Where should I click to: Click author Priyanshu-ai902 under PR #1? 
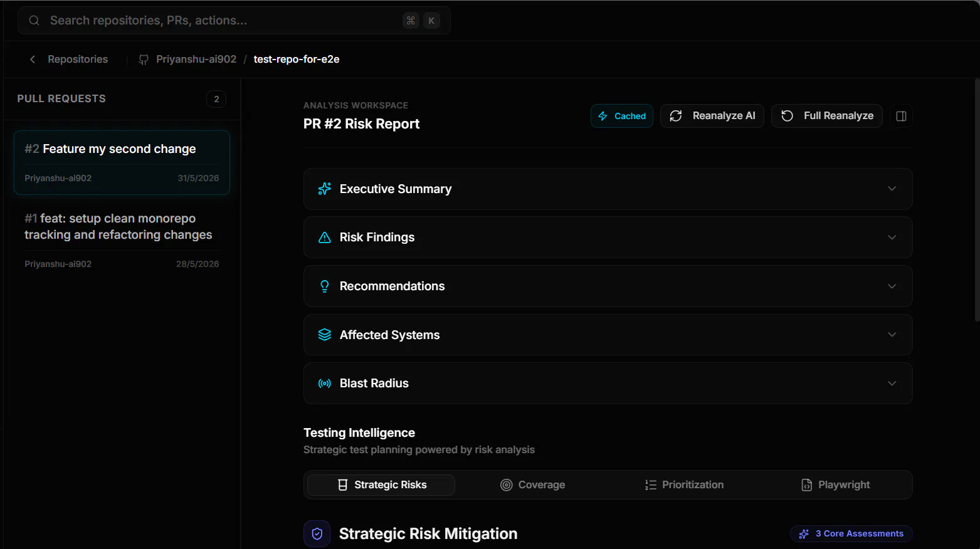coord(58,264)
